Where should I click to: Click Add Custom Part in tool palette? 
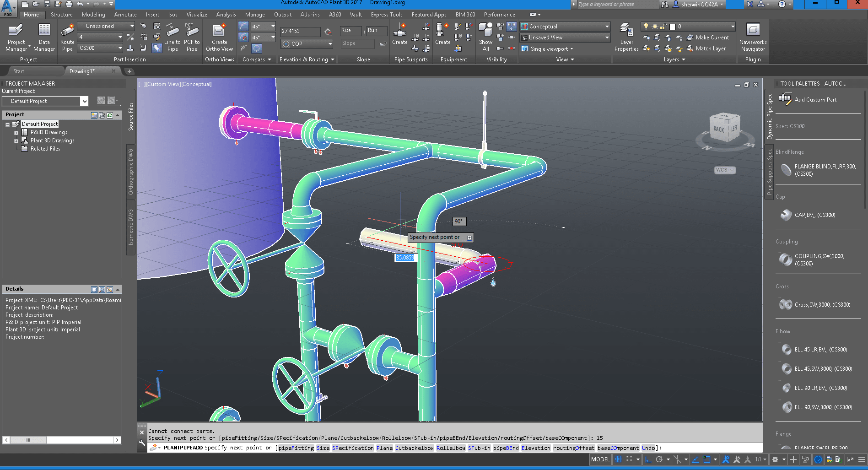pos(815,100)
